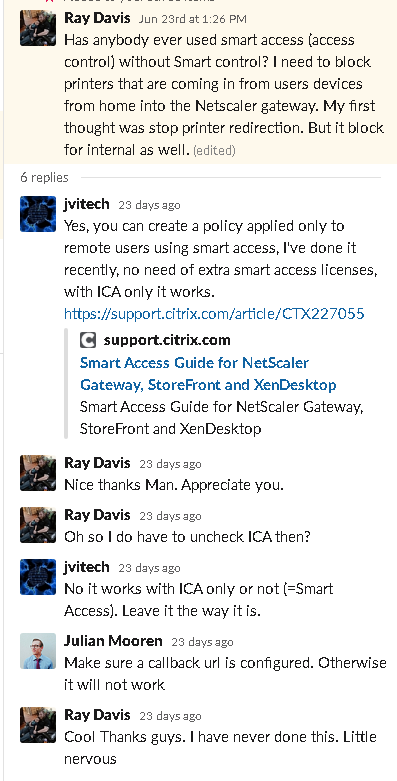Open the support.citrix.com CTX227055 URL
397x781 pixels.
pyautogui.click(x=214, y=313)
